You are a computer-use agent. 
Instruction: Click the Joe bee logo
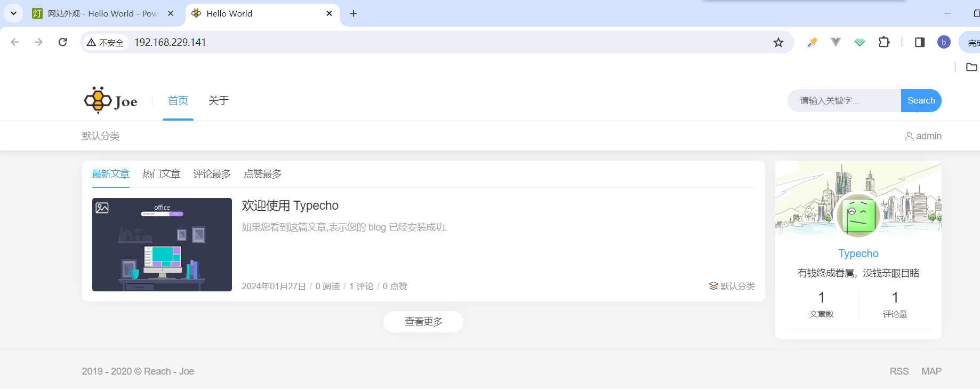click(110, 100)
